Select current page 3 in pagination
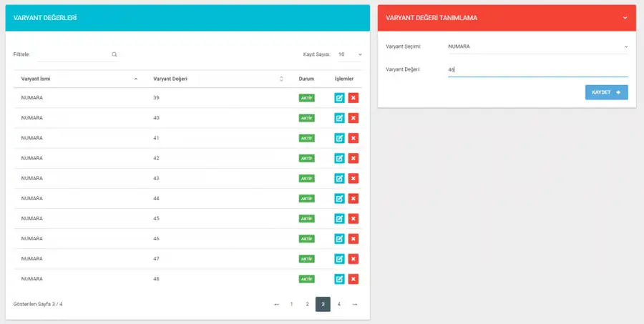The height and width of the screenshot is (324, 644). click(323, 304)
